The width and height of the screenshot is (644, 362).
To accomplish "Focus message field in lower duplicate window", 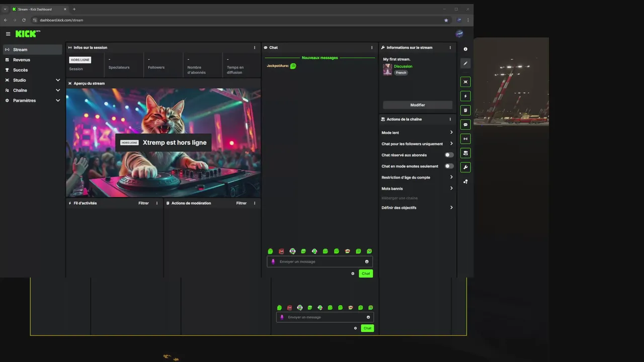I will coord(325,317).
